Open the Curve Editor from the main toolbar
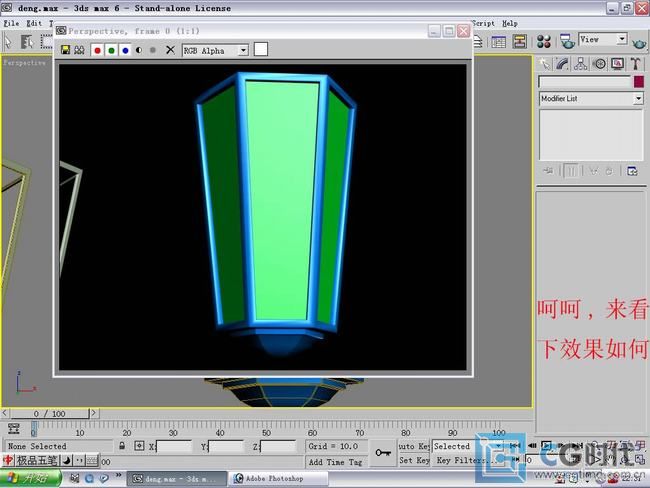 click(x=498, y=41)
